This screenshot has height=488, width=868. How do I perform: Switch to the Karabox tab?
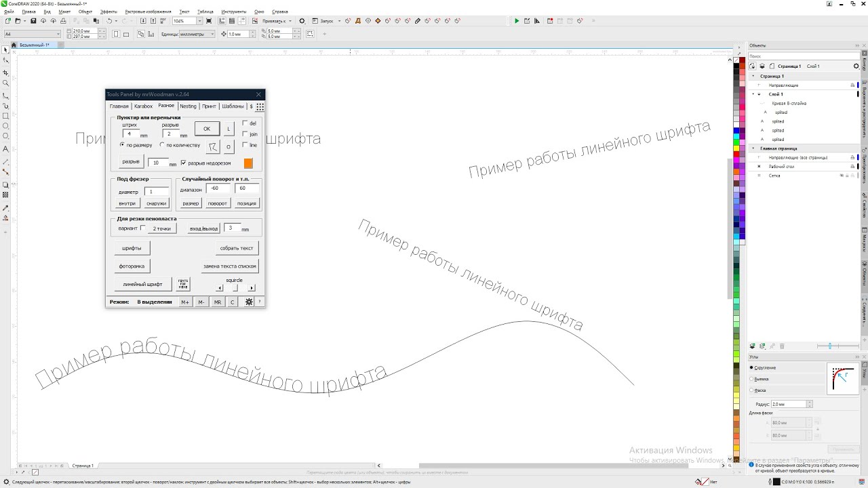tap(143, 106)
